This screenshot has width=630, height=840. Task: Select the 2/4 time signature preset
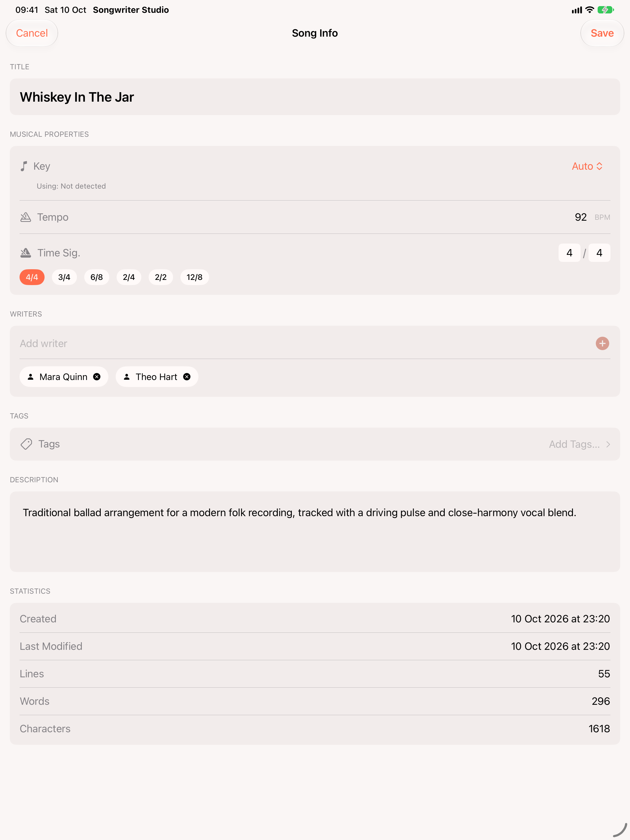(x=129, y=277)
